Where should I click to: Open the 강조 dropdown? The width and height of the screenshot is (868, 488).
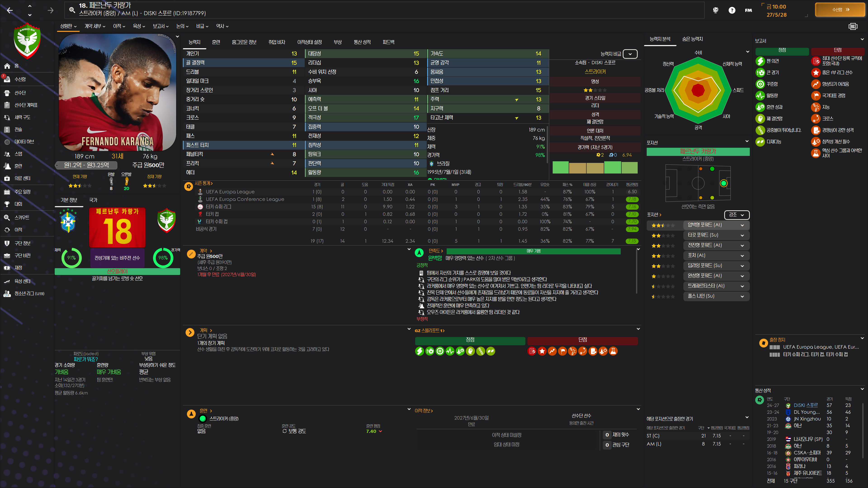pyautogui.click(x=737, y=215)
